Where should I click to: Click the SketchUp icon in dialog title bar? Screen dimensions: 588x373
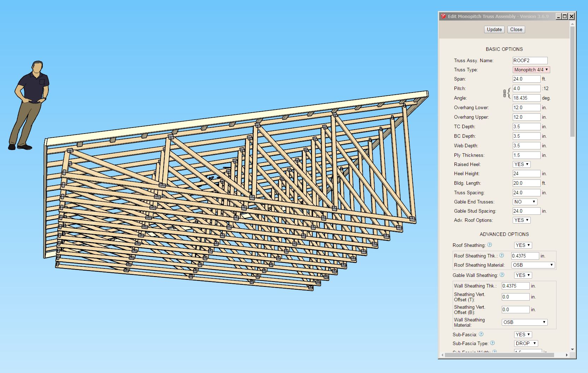pos(443,16)
